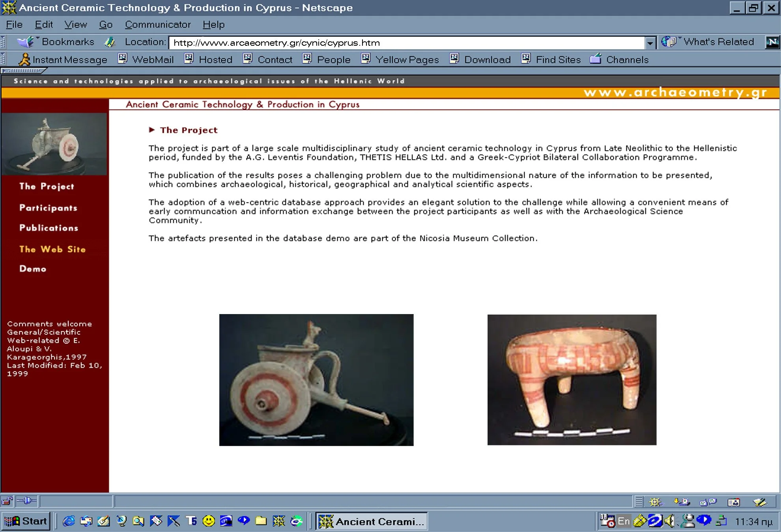Open the Go menu

point(105,24)
